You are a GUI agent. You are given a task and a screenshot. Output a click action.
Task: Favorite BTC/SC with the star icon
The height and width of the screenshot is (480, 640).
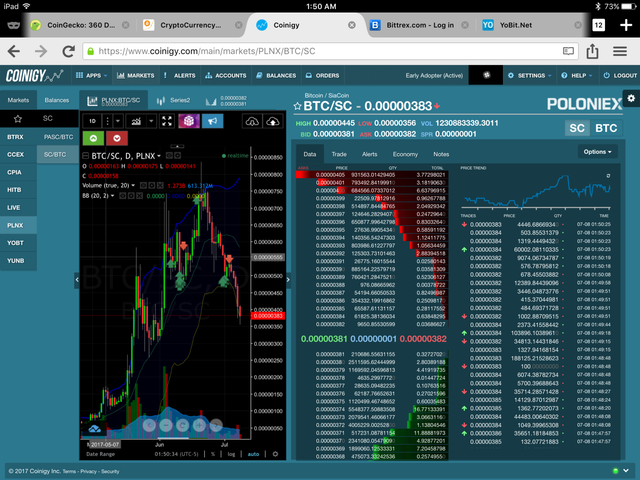[x=297, y=107]
